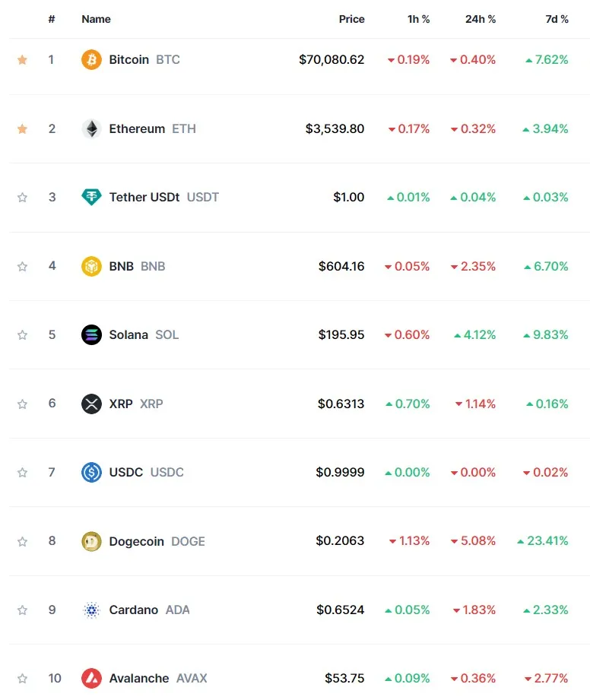The image size is (590, 700).
Task: Click the green Tether logo icon
Action: pos(91,197)
